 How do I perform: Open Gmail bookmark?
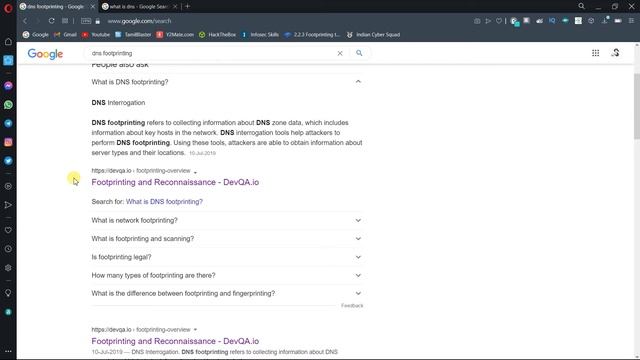coord(65,35)
